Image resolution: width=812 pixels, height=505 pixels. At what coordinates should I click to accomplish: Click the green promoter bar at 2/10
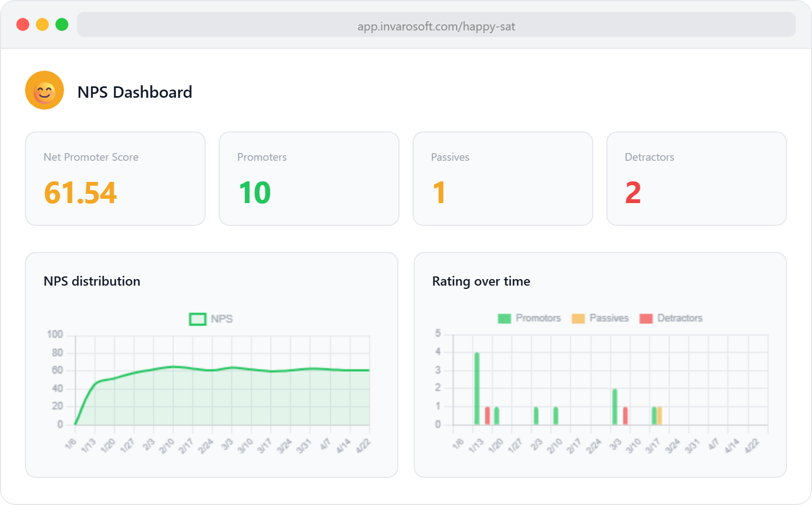tap(556, 415)
